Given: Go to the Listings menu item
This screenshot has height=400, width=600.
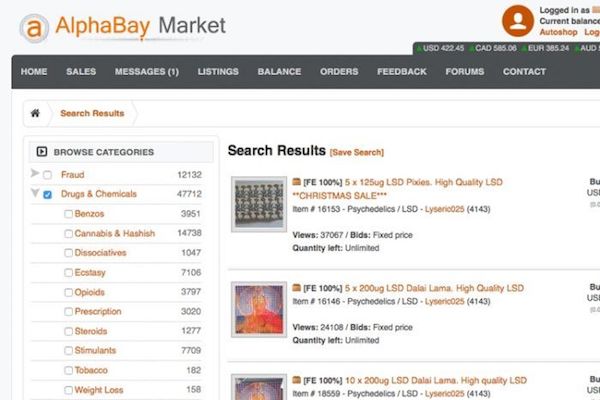Looking at the screenshot, I should [x=217, y=72].
